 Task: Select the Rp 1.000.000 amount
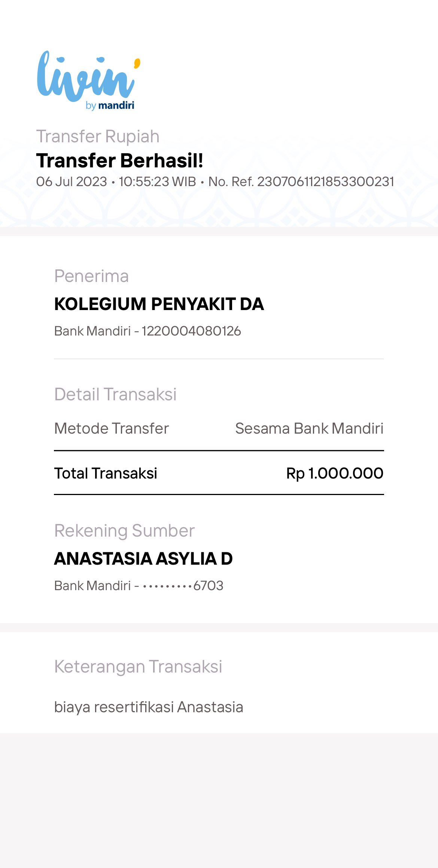pos(335,473)
